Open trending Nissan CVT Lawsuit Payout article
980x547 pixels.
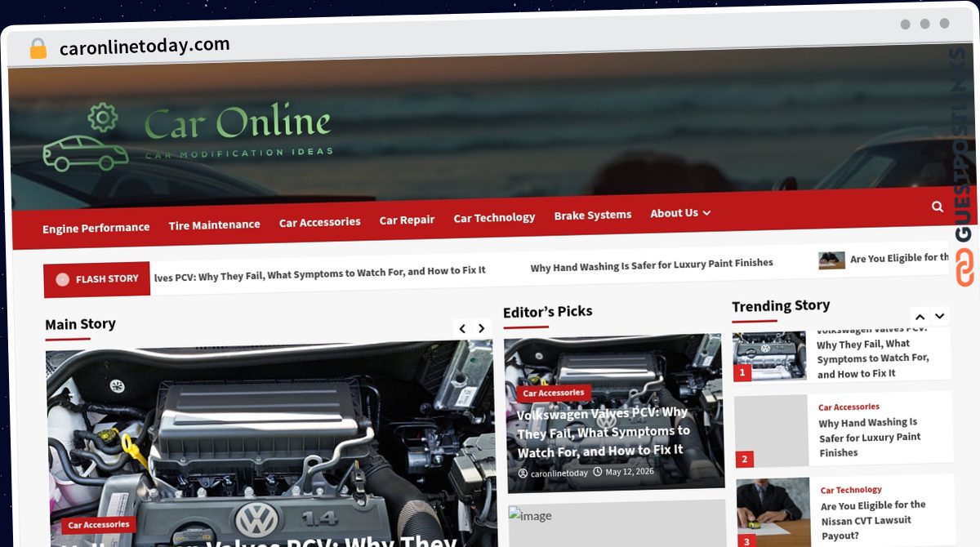coord(873,520)
